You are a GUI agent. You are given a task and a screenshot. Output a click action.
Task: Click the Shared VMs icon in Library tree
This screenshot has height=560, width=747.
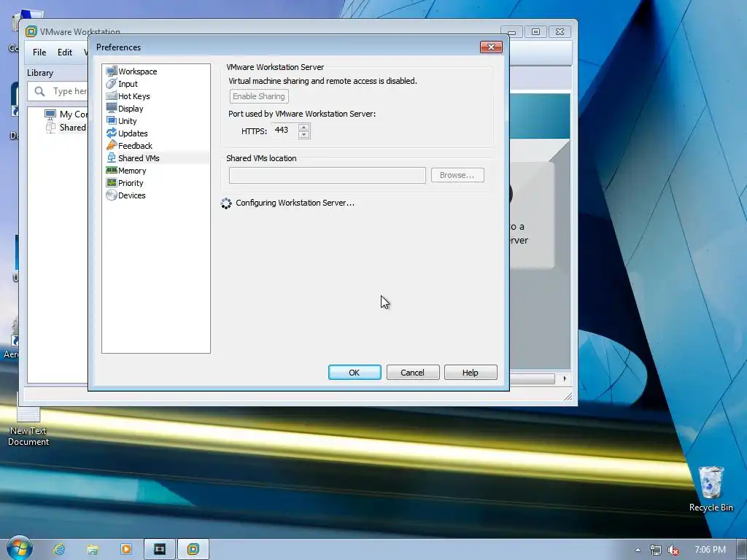50,127
